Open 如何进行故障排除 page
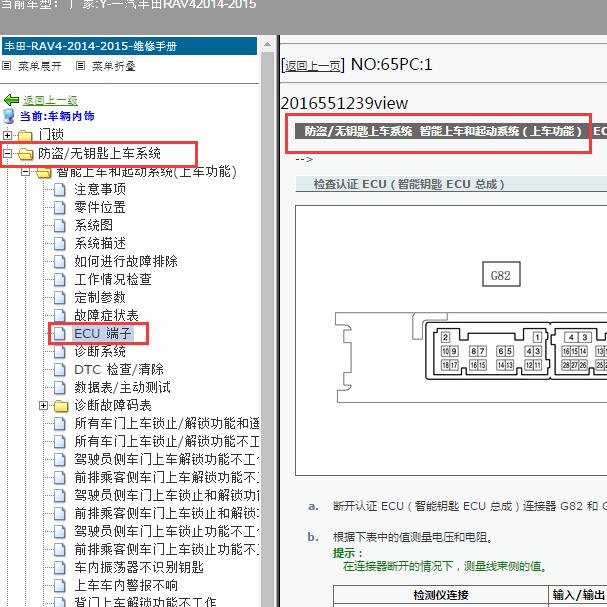This screenshot has height=607, width=607. 126,261
